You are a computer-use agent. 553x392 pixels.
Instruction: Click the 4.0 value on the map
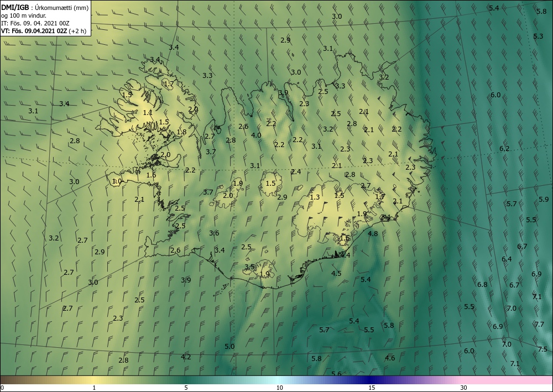coord(256,135)
